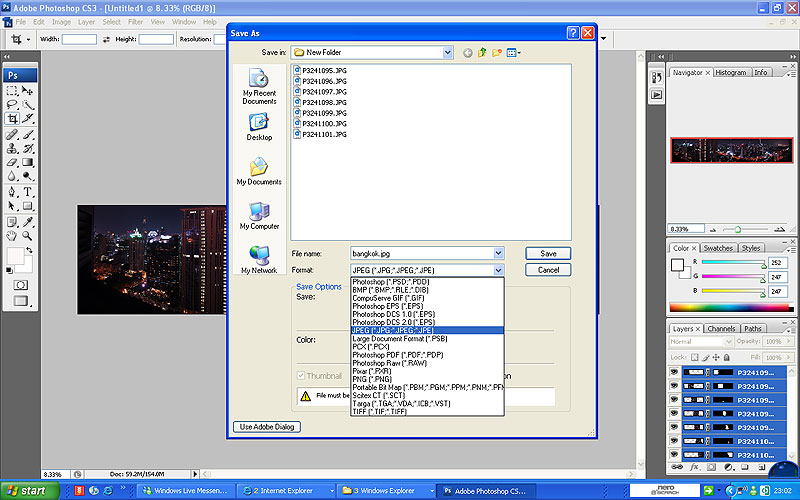This screenshot has height=500, width=800.
Task: Select the History Brush tool
Action: coord(28,148)
